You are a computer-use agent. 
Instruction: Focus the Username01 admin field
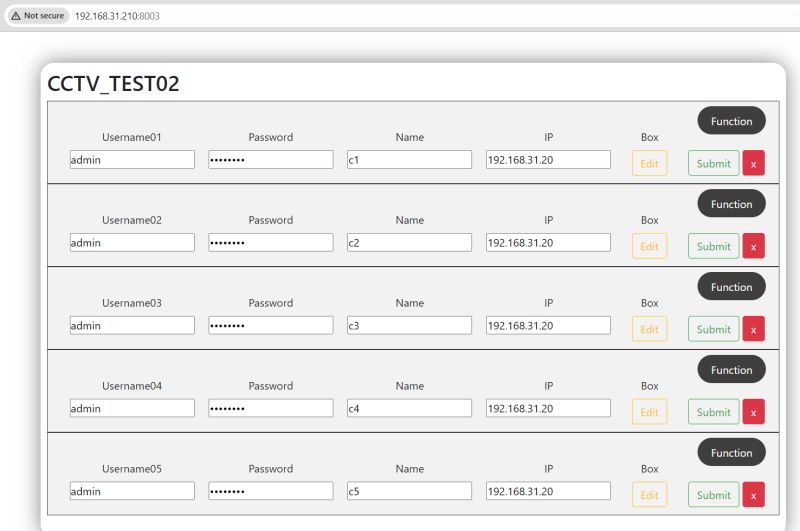tap(132, 159)
